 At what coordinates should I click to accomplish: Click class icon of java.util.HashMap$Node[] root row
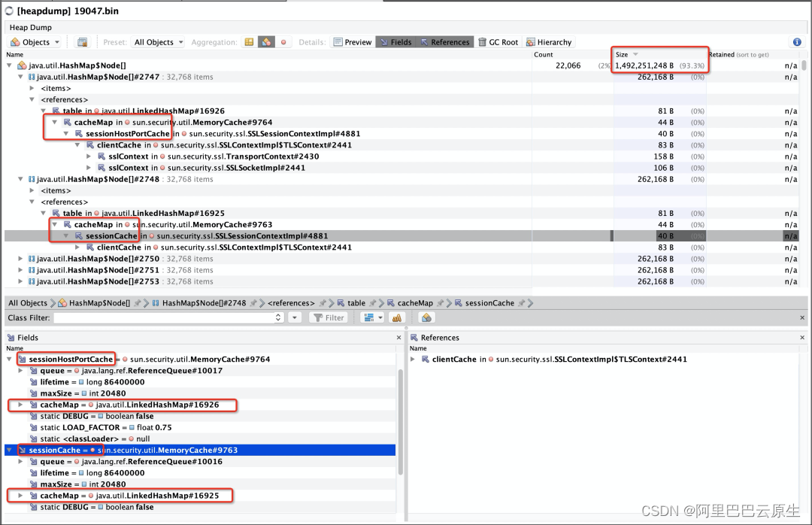(x=22, y=65)
